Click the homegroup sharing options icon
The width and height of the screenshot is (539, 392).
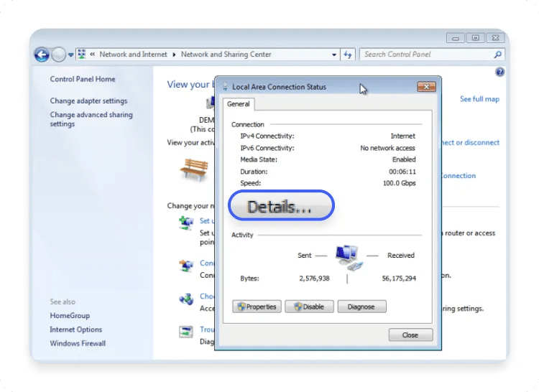tap(186, 299)
